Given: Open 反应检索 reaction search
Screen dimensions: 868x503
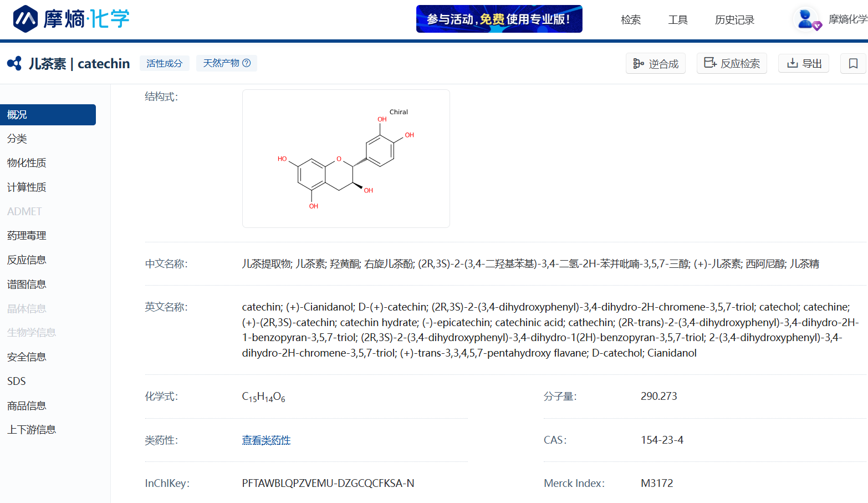Looking at the screenshot, I should pyautogui.click(x=732, y=63).
